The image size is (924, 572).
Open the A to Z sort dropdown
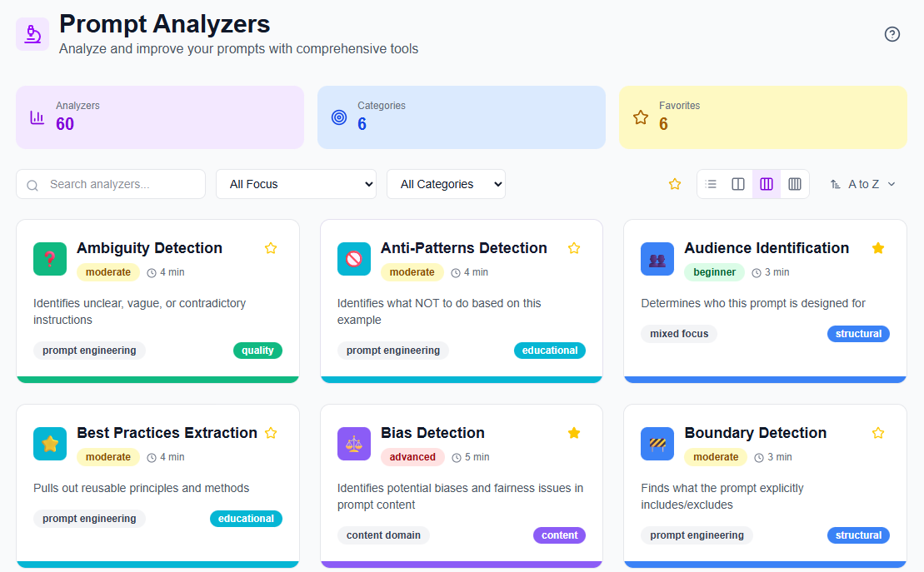pyautogui.click(x=863, y=183)
